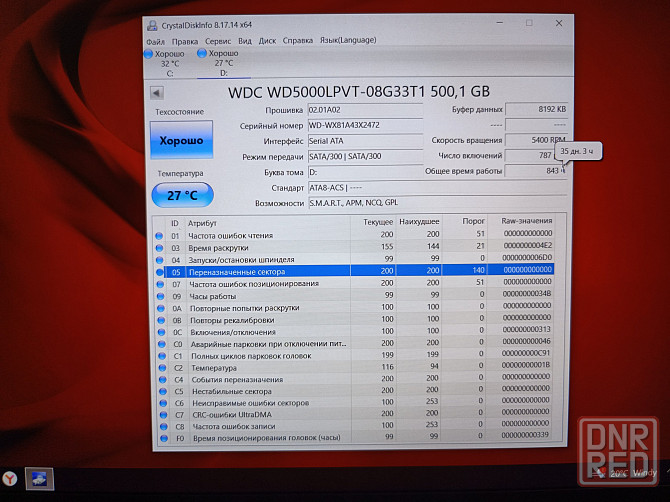This screenshot has height=502, width=670.
Task: Click status dot for Частота ошибок позиционирования
Action: [160, 284]
